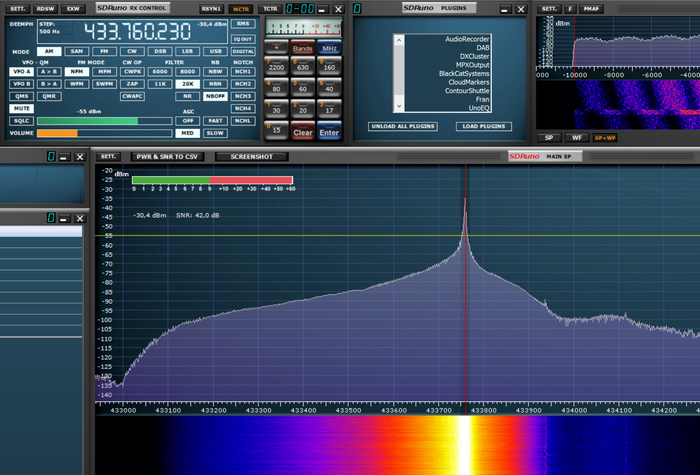This screenshot has height=475, width=700.
Task: Enable NCH1 notch filter
Action: pos(243,71)
